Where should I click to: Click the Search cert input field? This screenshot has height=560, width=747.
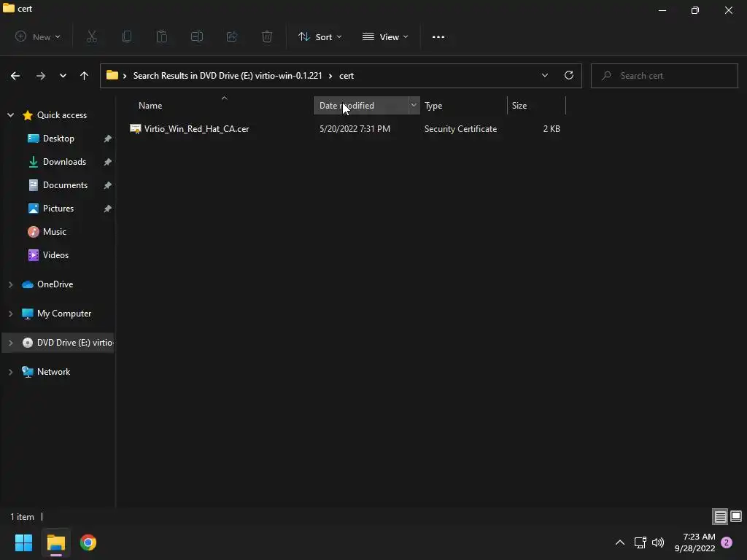664,76
